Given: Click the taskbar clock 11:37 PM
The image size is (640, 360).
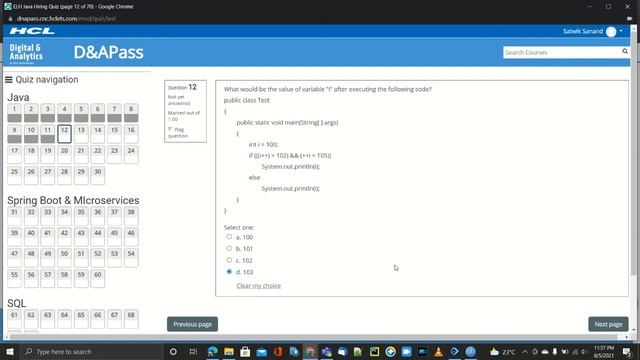Looking at the screenshot, I should pos(604,351).
